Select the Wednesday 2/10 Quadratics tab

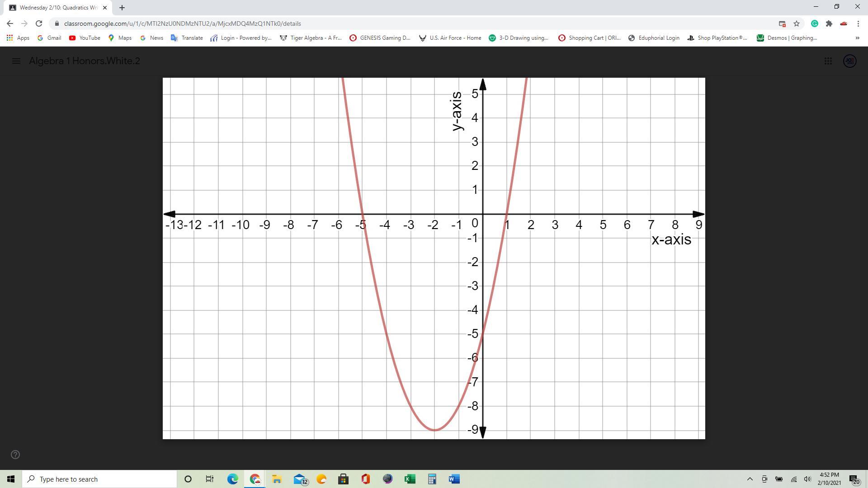(x=57, y=8)
